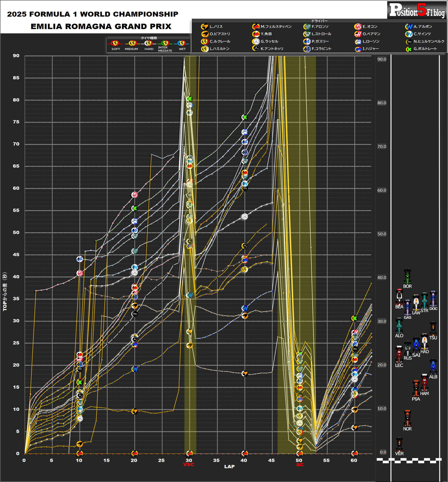Select the NOR car icon
Image resolution: width=448 pixels, height=482 pixels.
pos(407,418)
